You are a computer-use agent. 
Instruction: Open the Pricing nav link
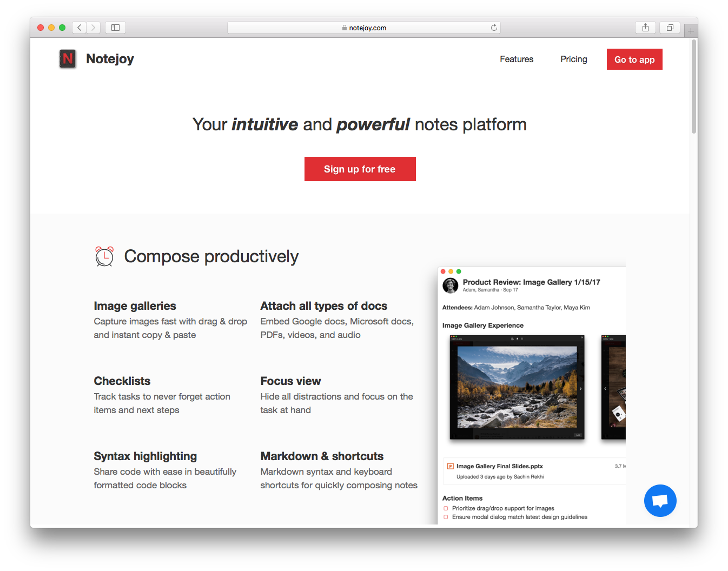tap(574, 59)
